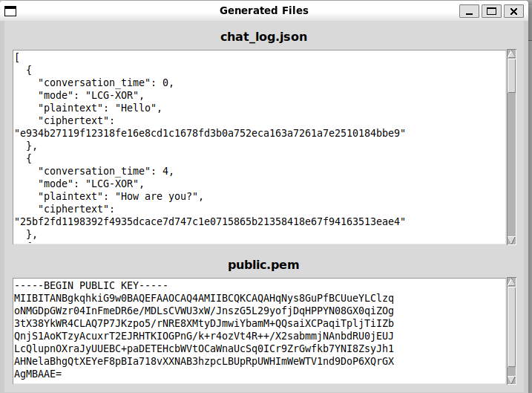The height and width of the screenshot is (393, 532).
Task: Click empty chat_log.json scrollbar trough below thumb
Action: coord(511,163)
